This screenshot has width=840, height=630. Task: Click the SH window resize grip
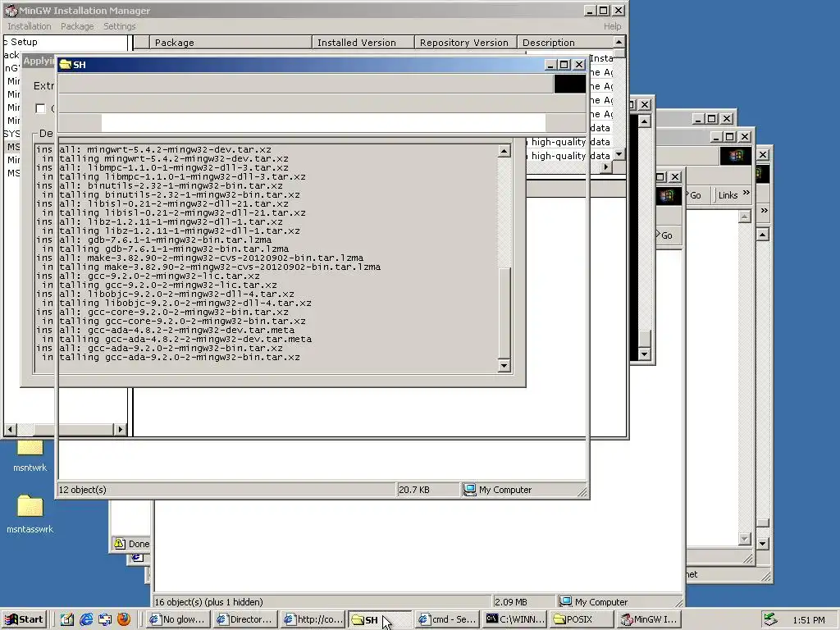pyautogui.click(x=582, y=491)
